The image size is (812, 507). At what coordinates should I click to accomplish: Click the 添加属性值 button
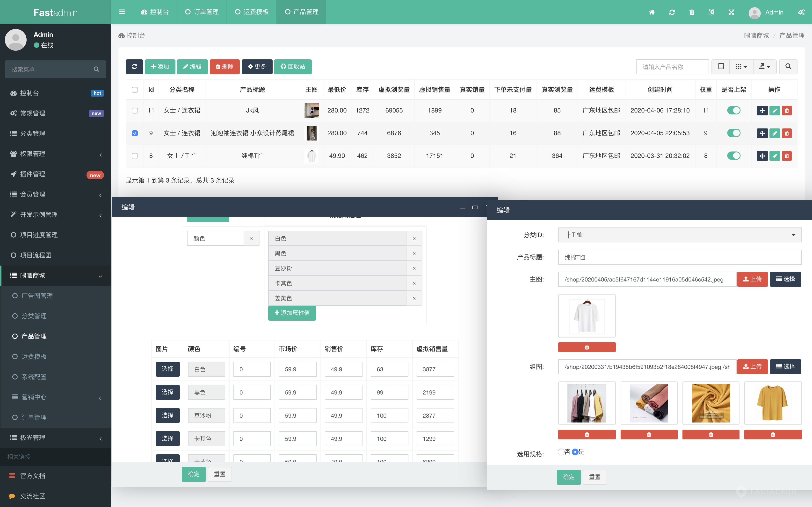pyautogui.click(x=292, y=313)
